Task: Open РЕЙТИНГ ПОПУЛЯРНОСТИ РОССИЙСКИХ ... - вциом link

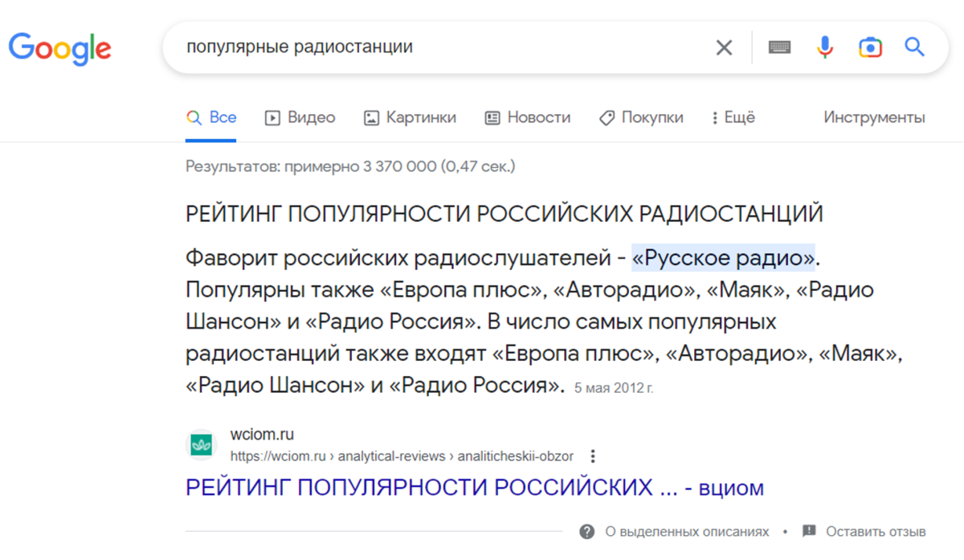Action: (475, 487)
